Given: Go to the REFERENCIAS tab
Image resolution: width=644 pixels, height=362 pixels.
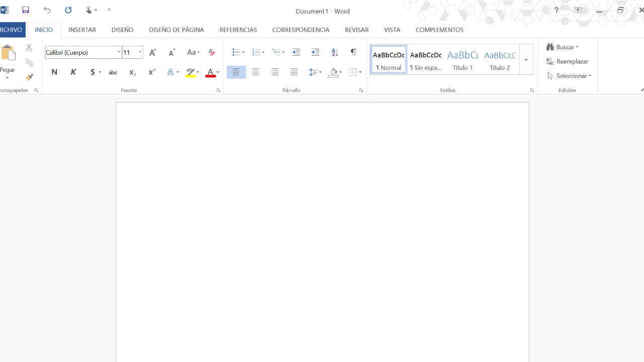Looking at the screenshot, I should 238,30.
